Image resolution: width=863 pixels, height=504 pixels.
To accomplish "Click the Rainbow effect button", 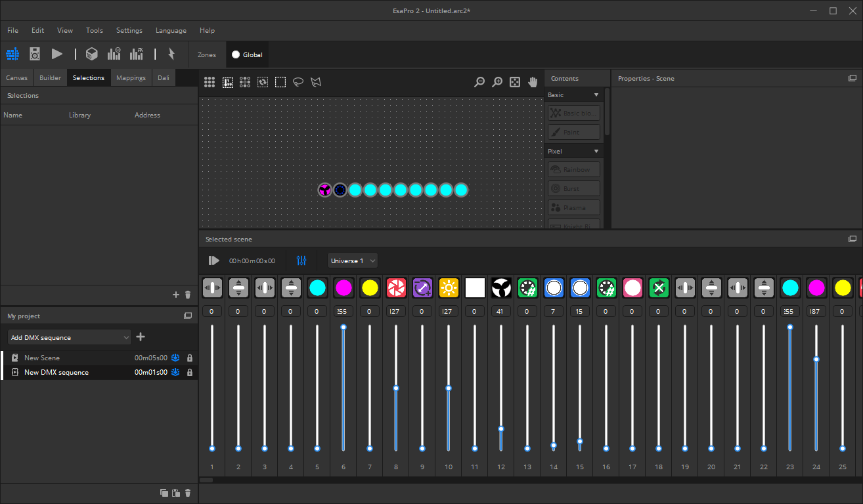I will 574,170.
